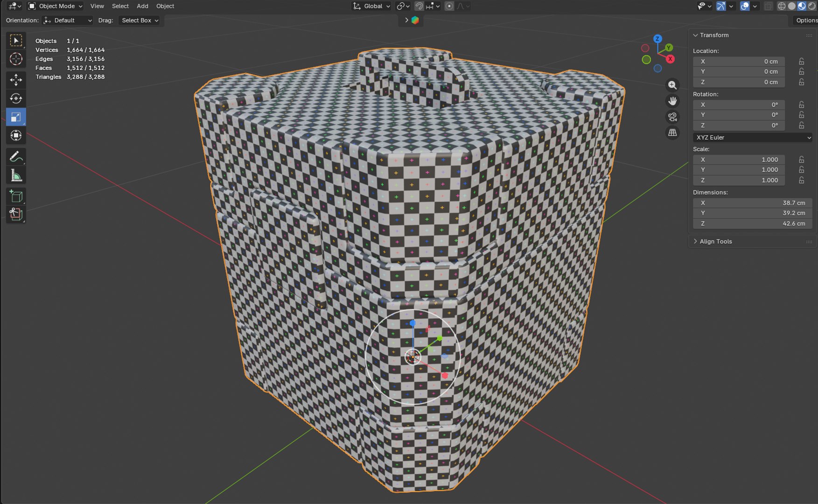This screenshot has width=818, height=504.
Task: Choose the Add Cube tool
Action: coord(16,196)
